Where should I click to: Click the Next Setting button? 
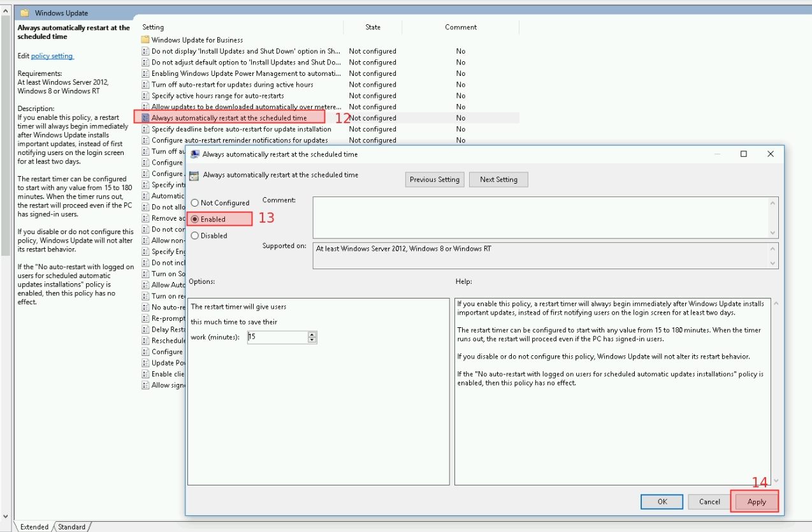(498, 180)
